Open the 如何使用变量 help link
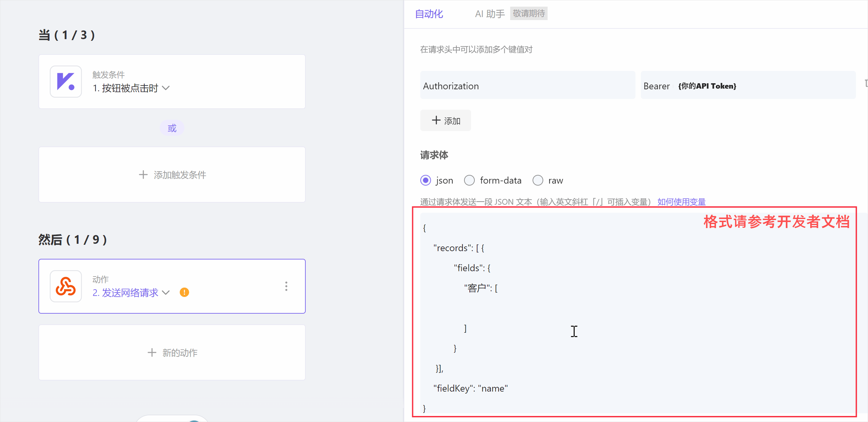 coord(681,201)
